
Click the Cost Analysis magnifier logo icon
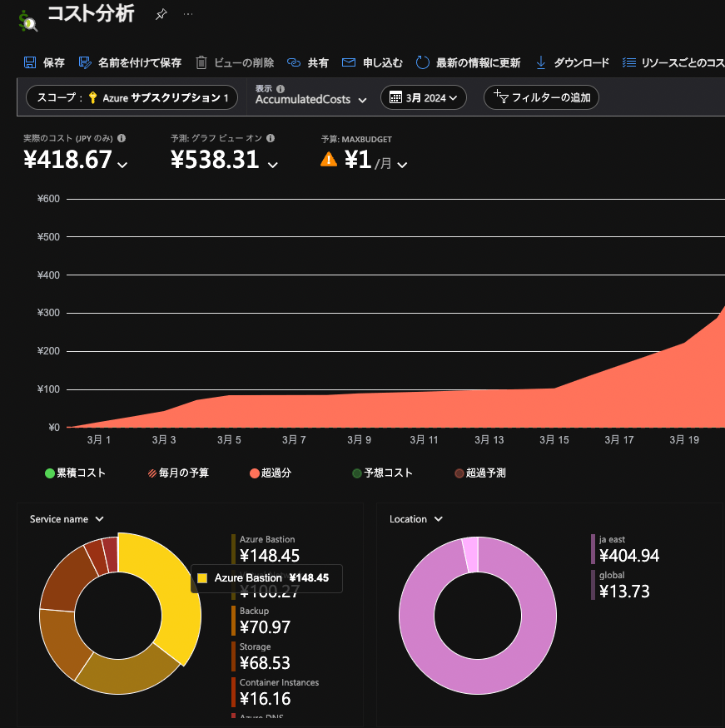(x=27, y=22)
